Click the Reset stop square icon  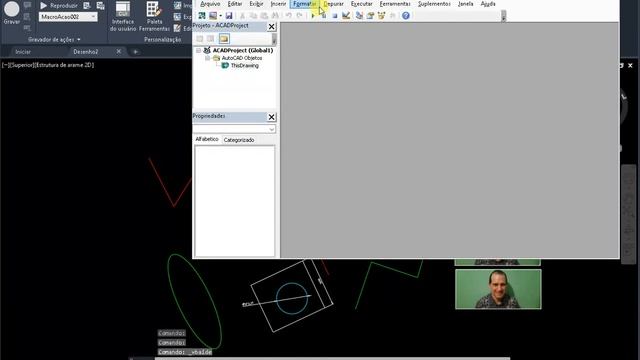[x=335, y=16]
